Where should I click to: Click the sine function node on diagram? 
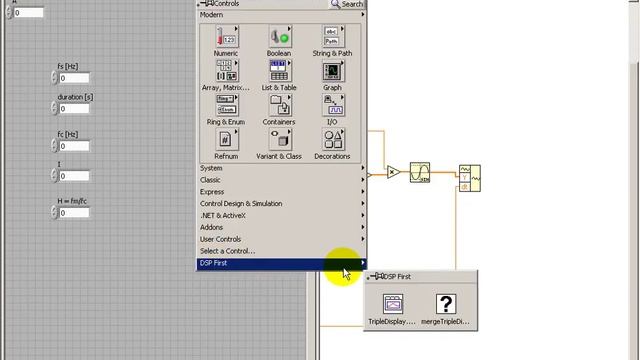[420, 172]
